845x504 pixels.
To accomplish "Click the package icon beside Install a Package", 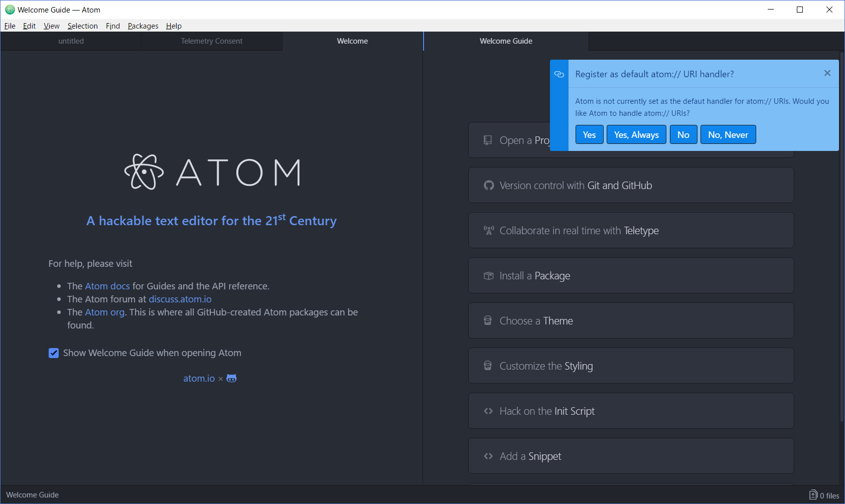I will 488,275.
